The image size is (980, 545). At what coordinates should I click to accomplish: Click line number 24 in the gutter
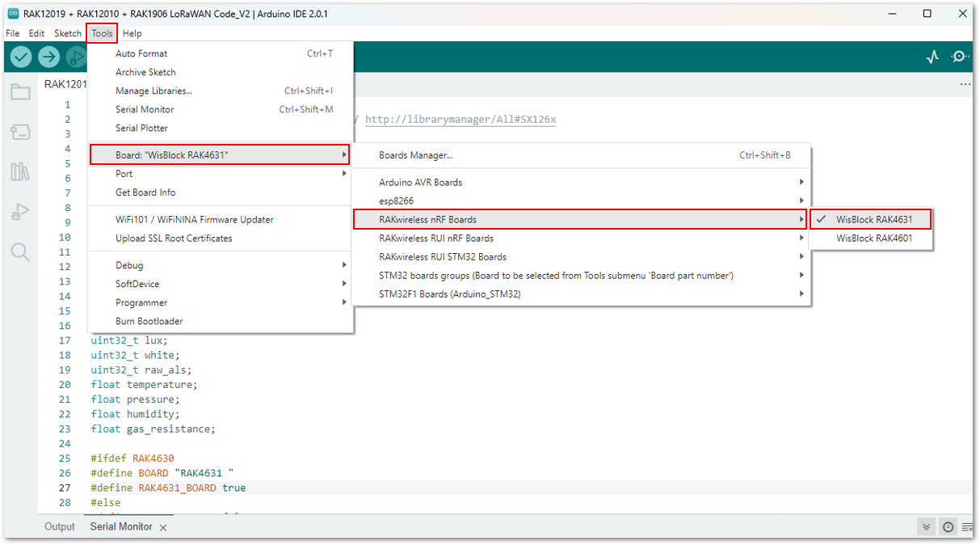[x=65, y=444]
